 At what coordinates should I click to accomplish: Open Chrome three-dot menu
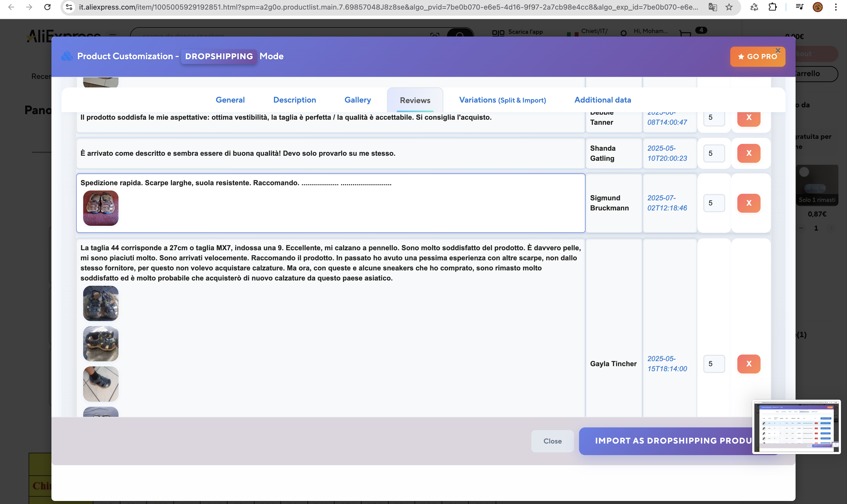(x=836, y=7)
